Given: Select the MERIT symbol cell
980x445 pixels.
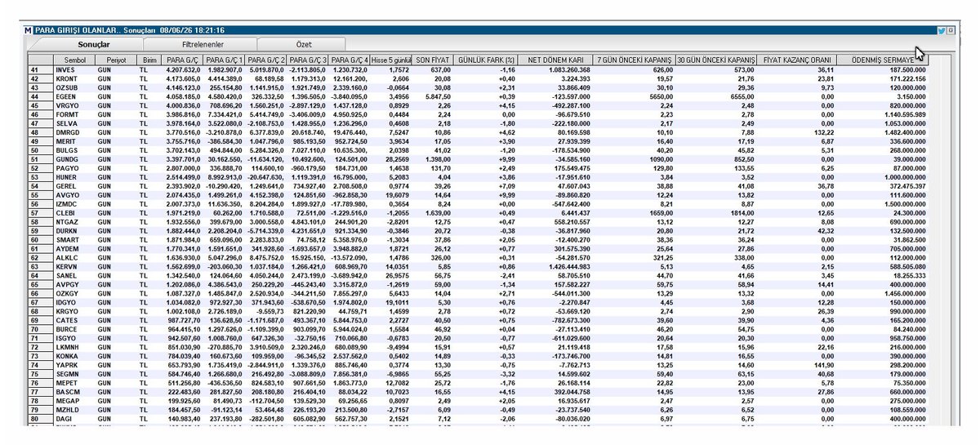Looking at the screenshot, I should [x=74, y=140].
